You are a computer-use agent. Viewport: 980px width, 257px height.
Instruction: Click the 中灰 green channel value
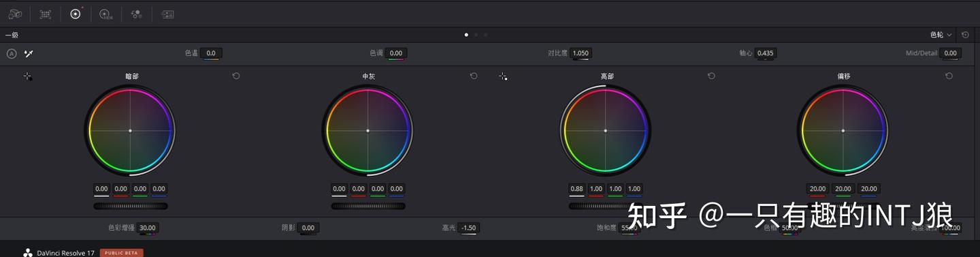tap(377, 189)
